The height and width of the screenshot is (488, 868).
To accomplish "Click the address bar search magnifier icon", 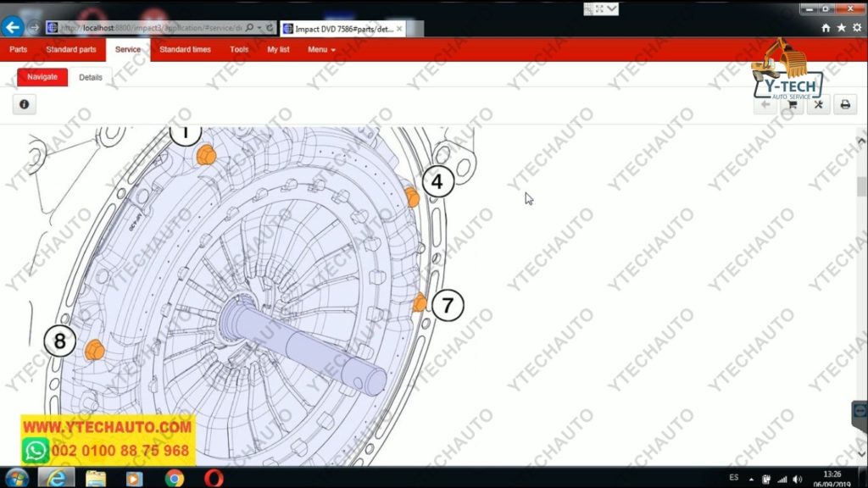I will pyautogui.click(x=250, y=27).
